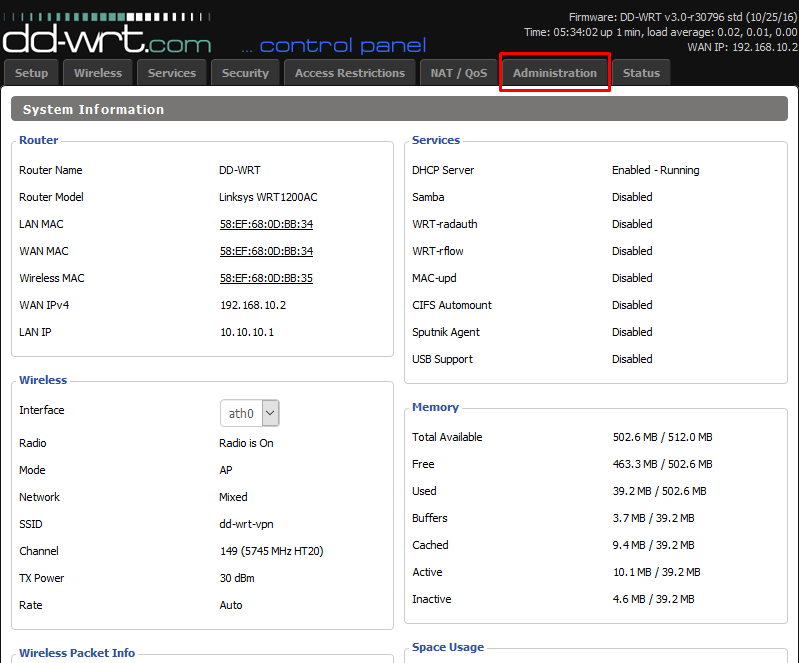The image size is (799, 663).
Task: Click the Wireless section heading
Action: click(43, 380)
